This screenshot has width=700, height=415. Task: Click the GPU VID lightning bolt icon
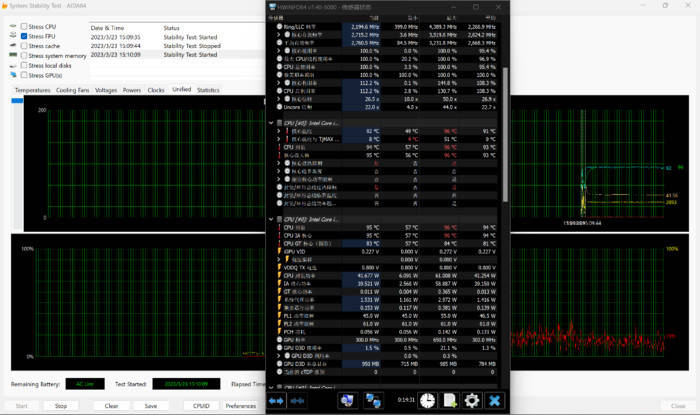coord(279,252)
